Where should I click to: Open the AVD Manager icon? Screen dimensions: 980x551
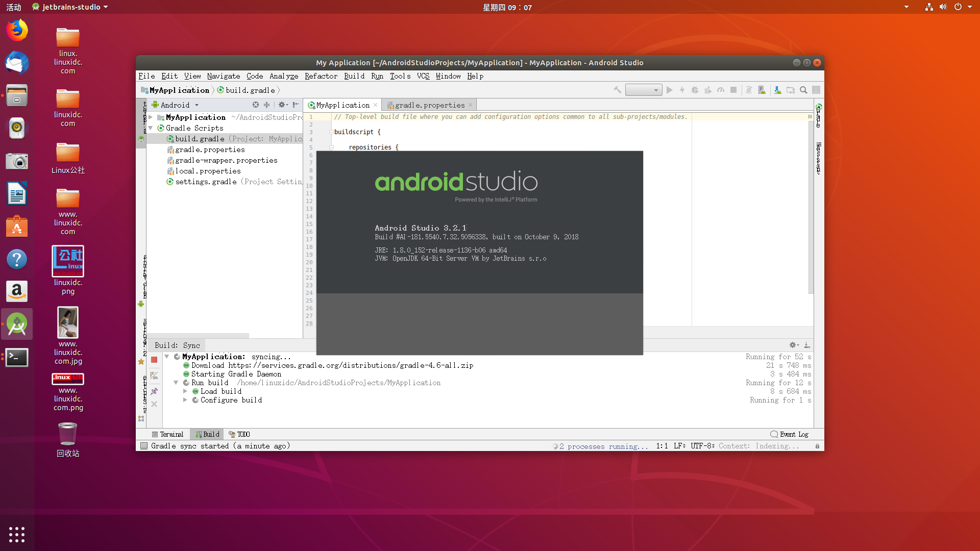[762, 90]
